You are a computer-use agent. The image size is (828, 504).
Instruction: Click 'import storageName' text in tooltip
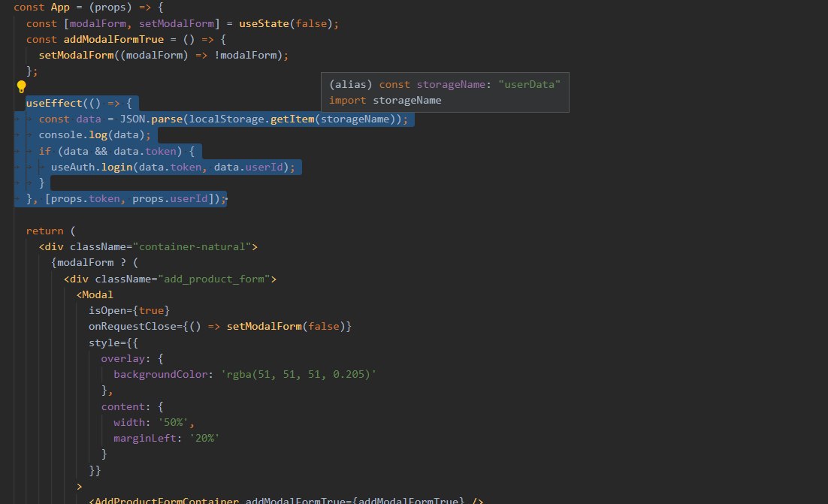[x=385, y=100]
